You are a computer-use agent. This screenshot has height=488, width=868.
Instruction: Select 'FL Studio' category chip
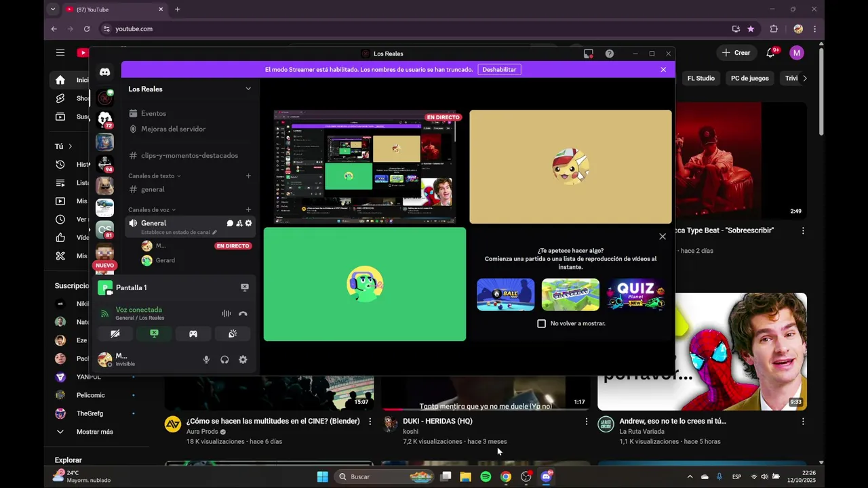tap(701, 79)
